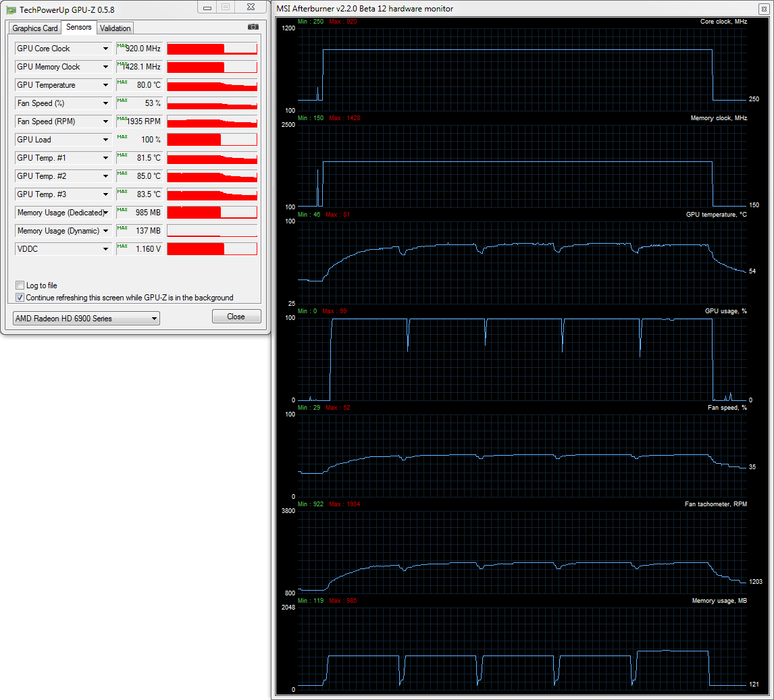Select the Sensors tab

79,27
